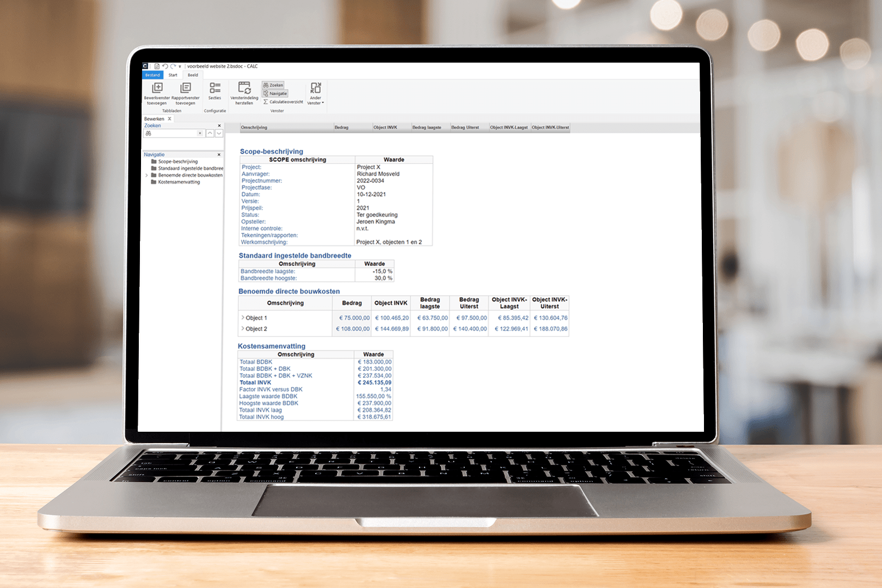Click the Werkomschrijving value Project X, objecten 1 en 2
Screen dimensions: 882x588
point(389,242)
